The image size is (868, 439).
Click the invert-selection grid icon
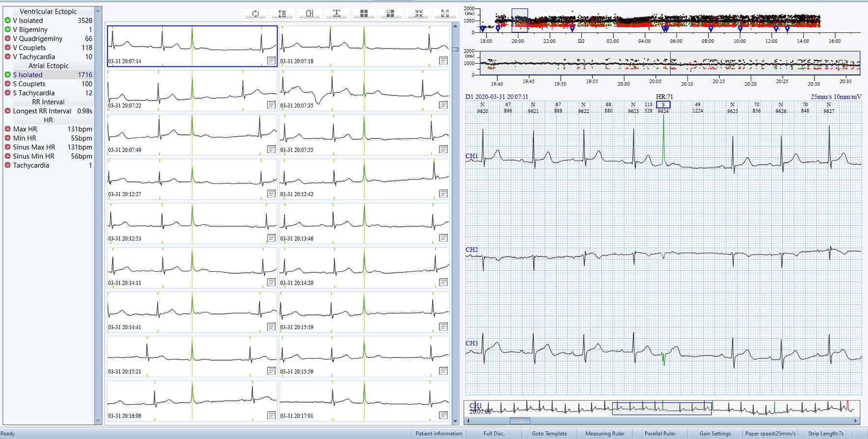click(390, 14)
